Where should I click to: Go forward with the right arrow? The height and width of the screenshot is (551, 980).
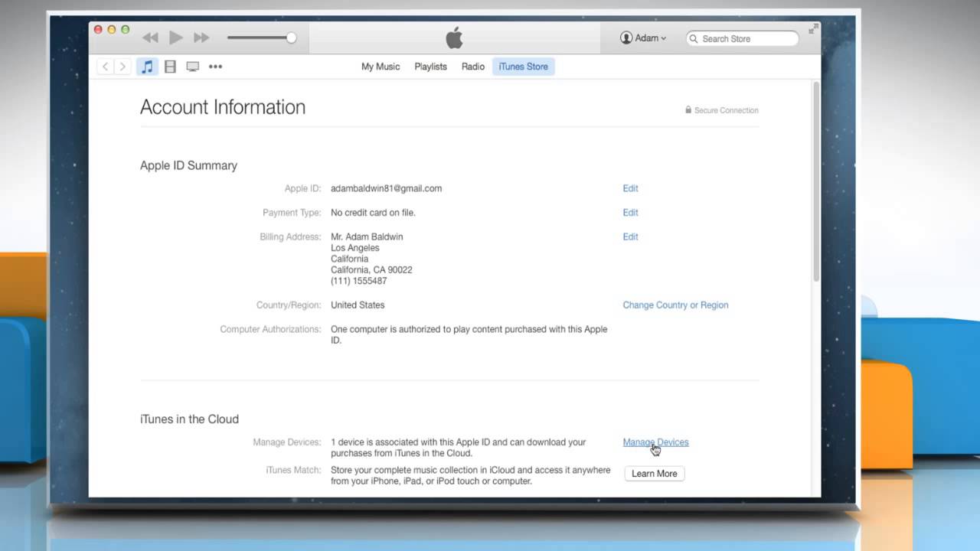coord(122,67)
